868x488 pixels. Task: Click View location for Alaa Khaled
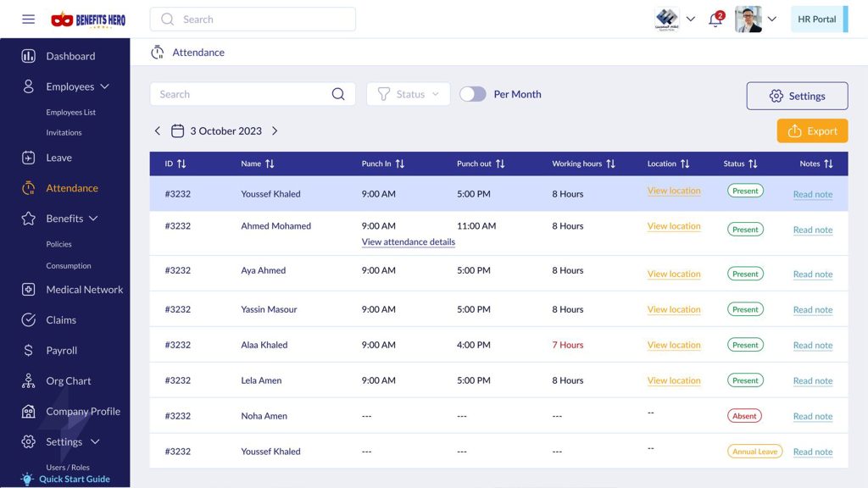[674, 345]
